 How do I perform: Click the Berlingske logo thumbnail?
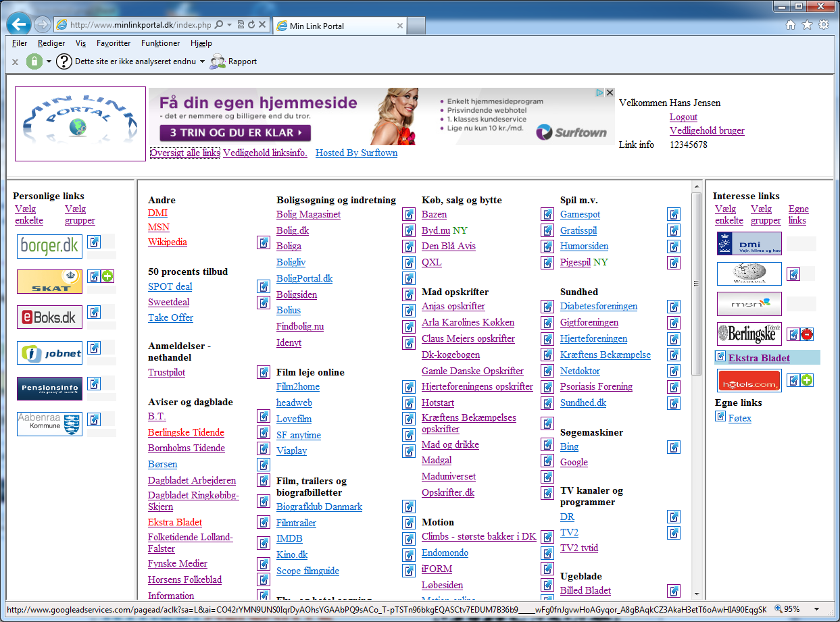coord(749,335)
